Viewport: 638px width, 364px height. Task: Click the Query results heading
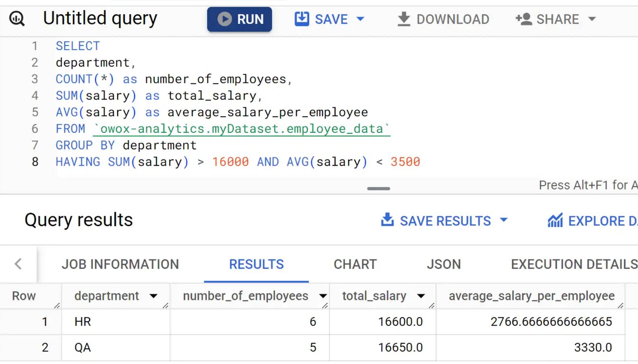click(79, 220)
